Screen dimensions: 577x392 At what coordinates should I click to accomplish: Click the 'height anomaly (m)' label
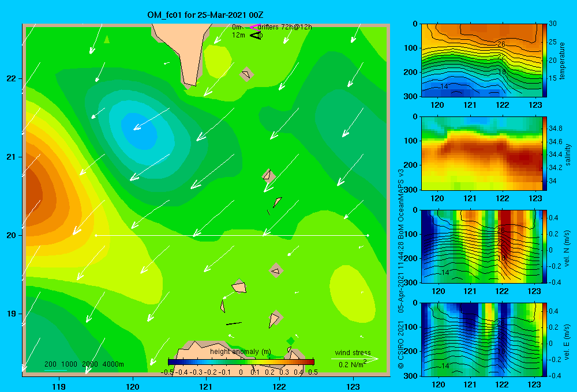240,352
